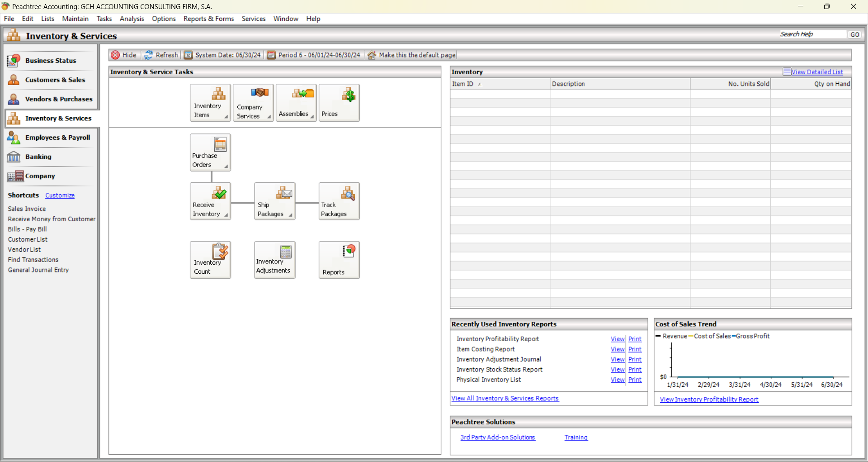
Task: Open the Sales Invoice shortcut
Action: coord(27,209)
